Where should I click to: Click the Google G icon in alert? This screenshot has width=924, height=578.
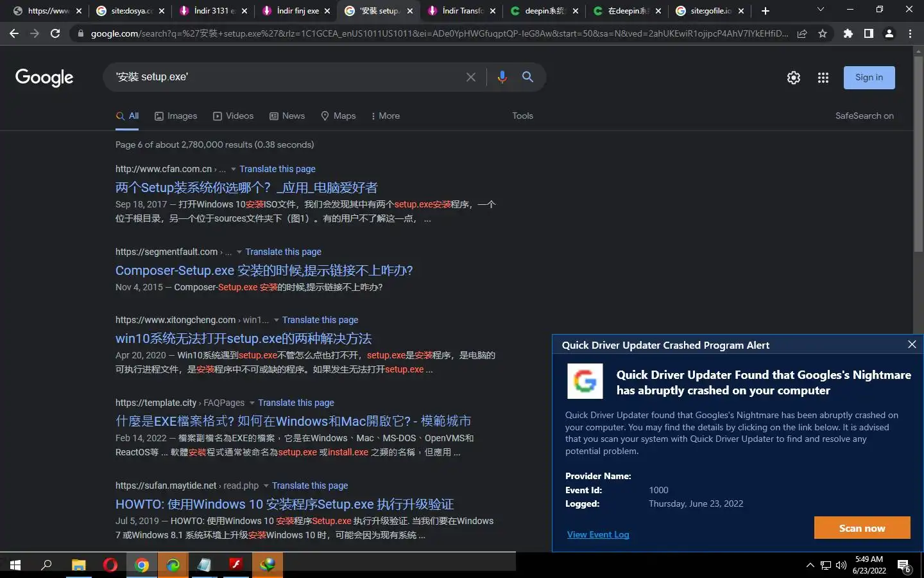(x=585, y=381)
